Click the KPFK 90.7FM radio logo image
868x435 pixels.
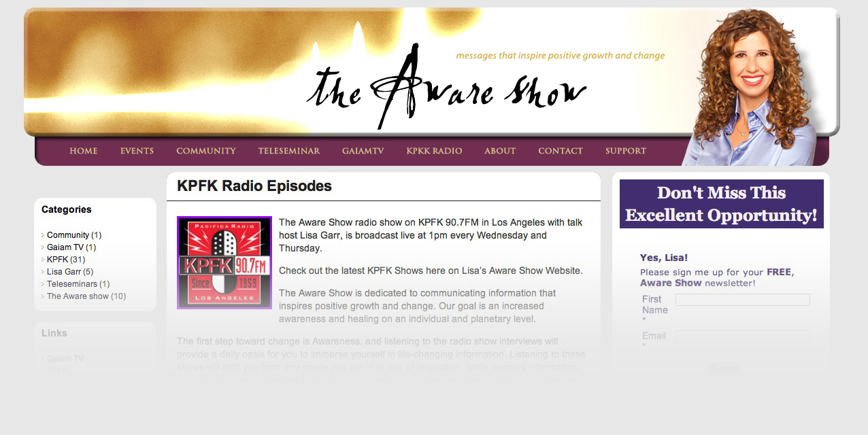pyautogui.click(x=224, y=262)
